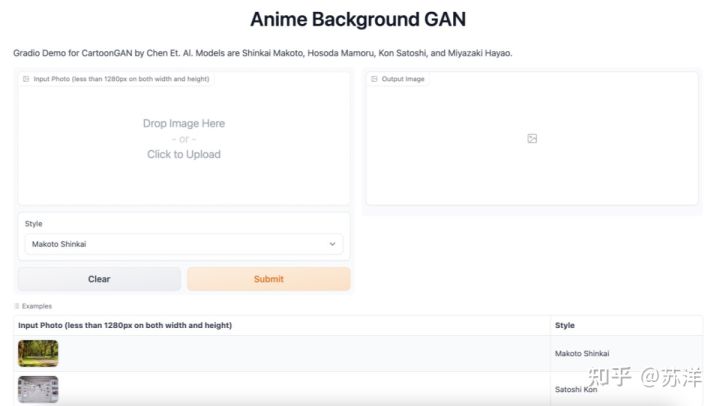
Task: Click the Output Image label
Action: click(403, 79)
